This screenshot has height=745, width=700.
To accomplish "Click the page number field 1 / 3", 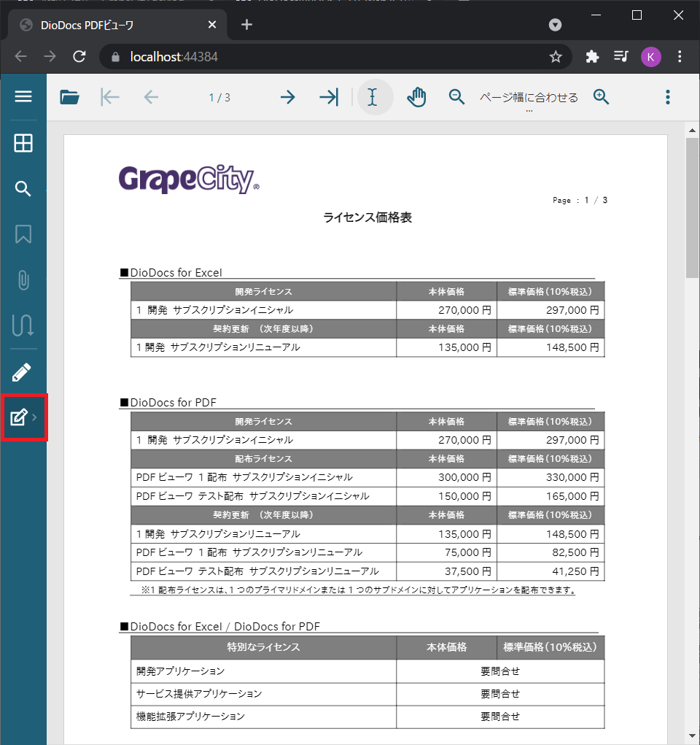I will tap(220, 97).
